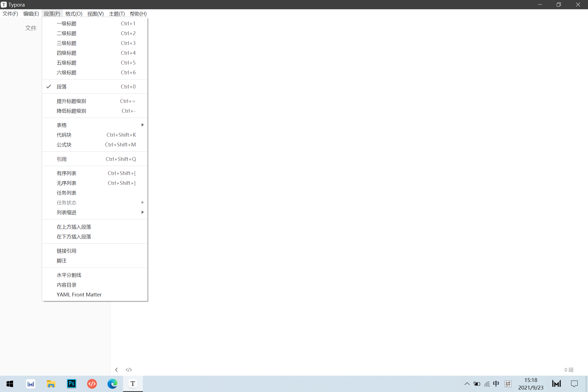Image resolution: width=588 pixels, height=392 pixels.
Task: Open the notification center icon
Action: pos(574,384)
